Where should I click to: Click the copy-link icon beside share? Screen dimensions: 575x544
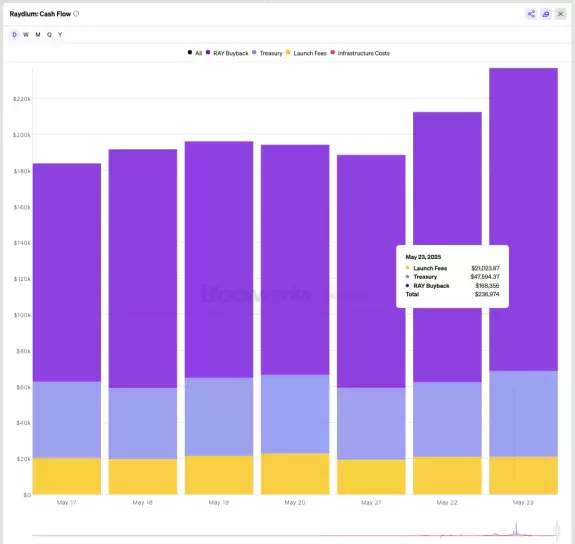546,14
